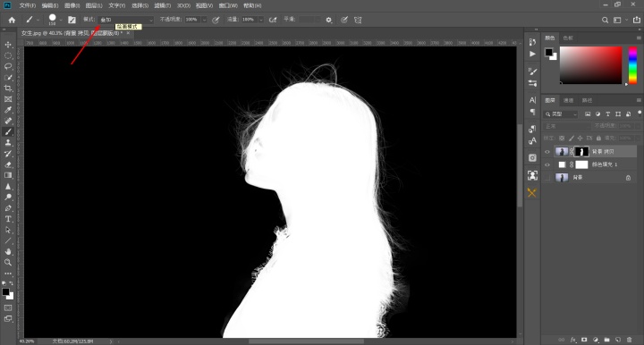Select the Hand tool

(8, 251)
